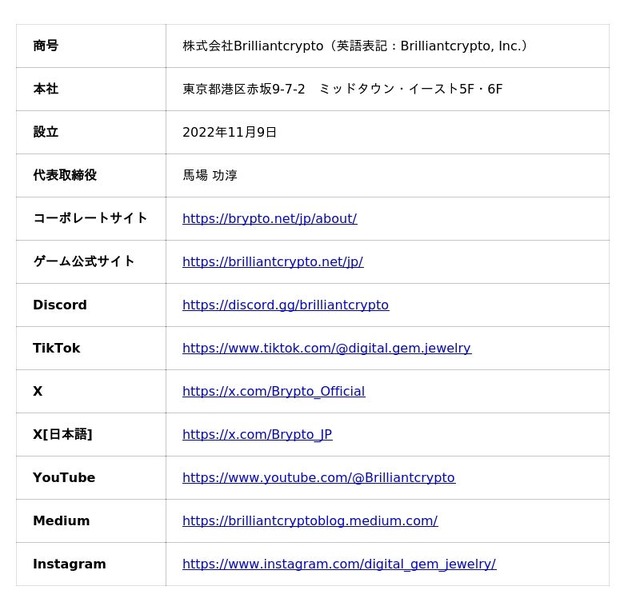The image size is (640, 610).
Task: Open the x.com Brypto_Official link
Action: pos(273,391)
